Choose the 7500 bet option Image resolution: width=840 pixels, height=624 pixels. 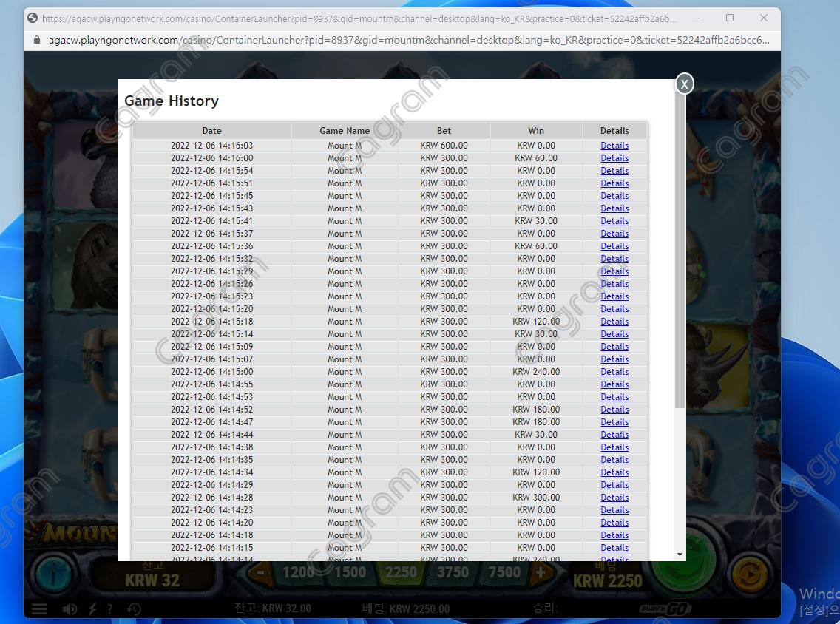[504, 572]
